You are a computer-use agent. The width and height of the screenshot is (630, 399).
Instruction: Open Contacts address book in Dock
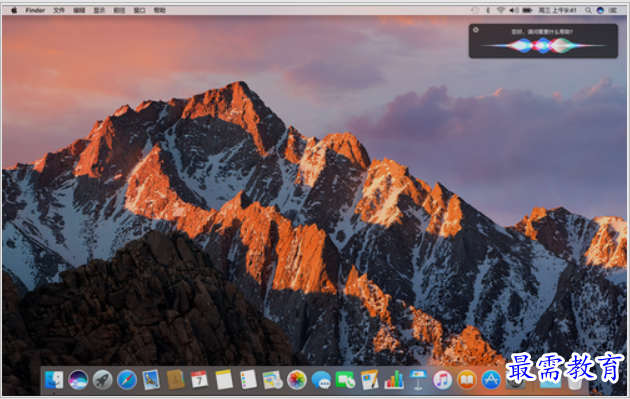coord(175,380)
